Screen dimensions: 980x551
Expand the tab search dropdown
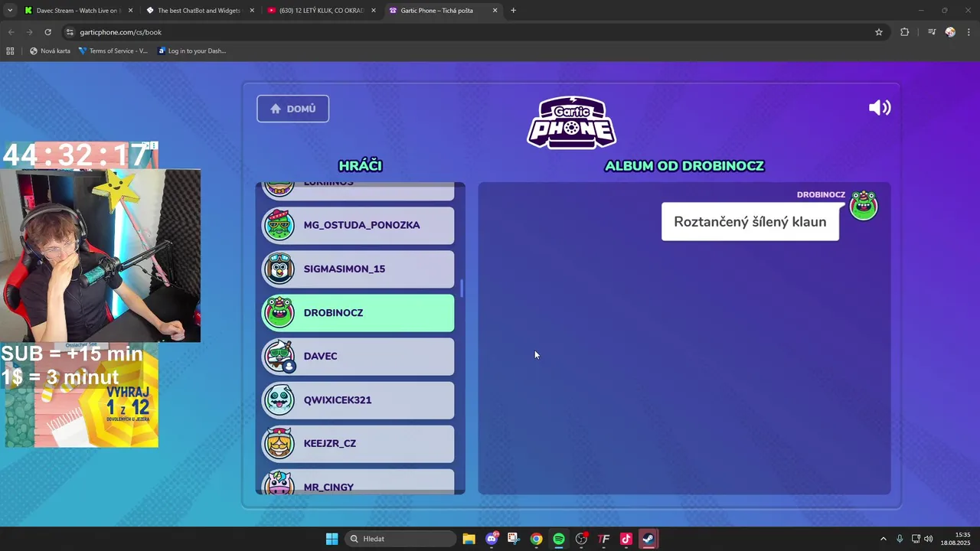9,11
